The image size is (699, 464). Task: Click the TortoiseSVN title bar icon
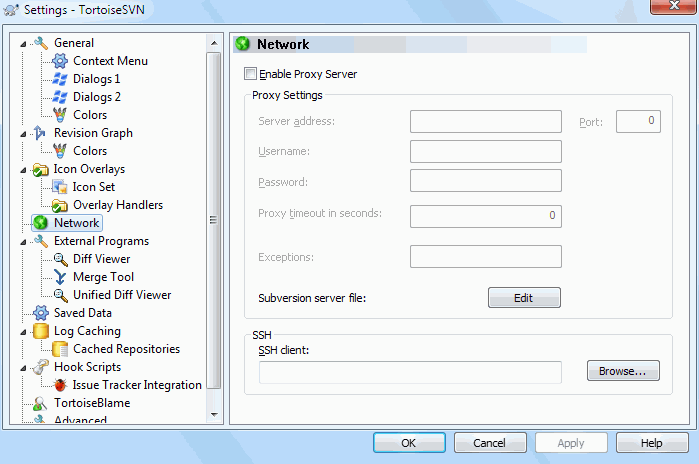pos(11,9)
